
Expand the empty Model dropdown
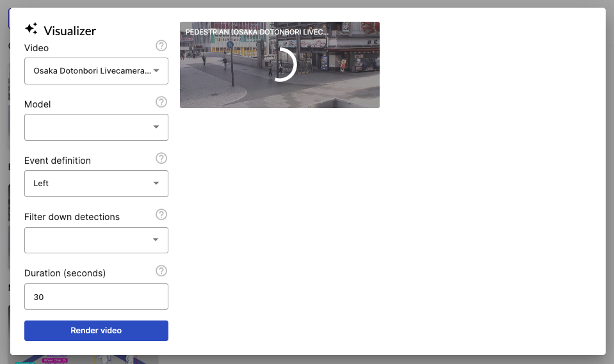tap(96, 127)
